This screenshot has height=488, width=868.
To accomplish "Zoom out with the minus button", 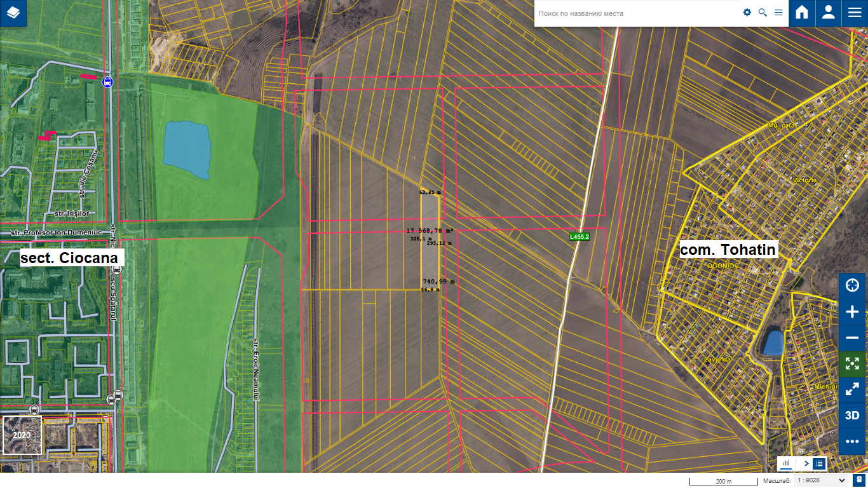I will tap(852, 338).
